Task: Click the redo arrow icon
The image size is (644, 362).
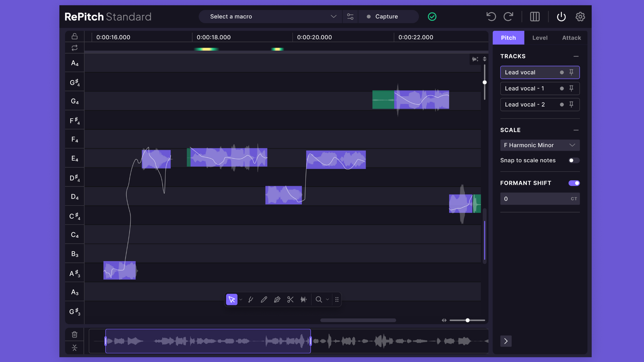Action: coord(508,16)
